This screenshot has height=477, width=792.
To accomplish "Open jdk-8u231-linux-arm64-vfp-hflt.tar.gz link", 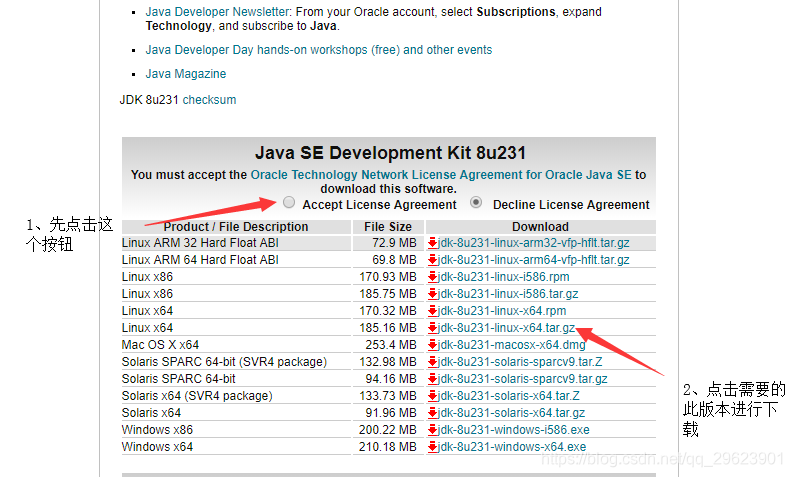I will click(533, 260).
